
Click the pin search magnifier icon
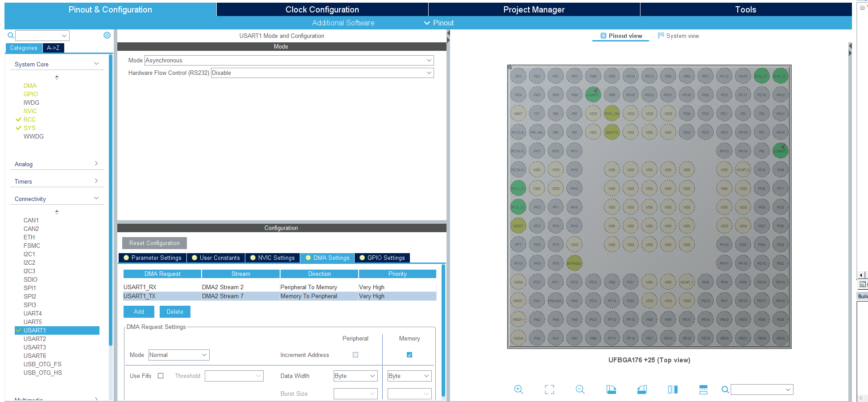(x=725, y=390)
